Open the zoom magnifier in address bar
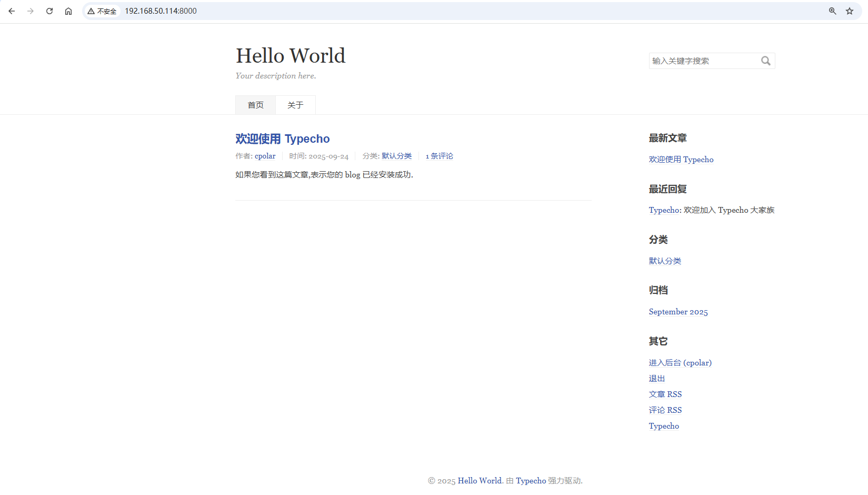 [x=833, y=11]
